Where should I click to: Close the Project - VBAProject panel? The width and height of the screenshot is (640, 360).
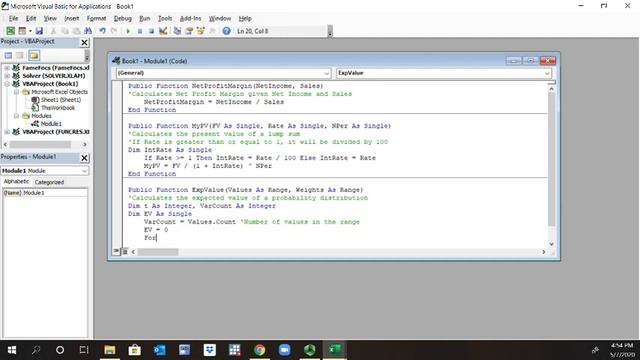[x=84, y=42]
